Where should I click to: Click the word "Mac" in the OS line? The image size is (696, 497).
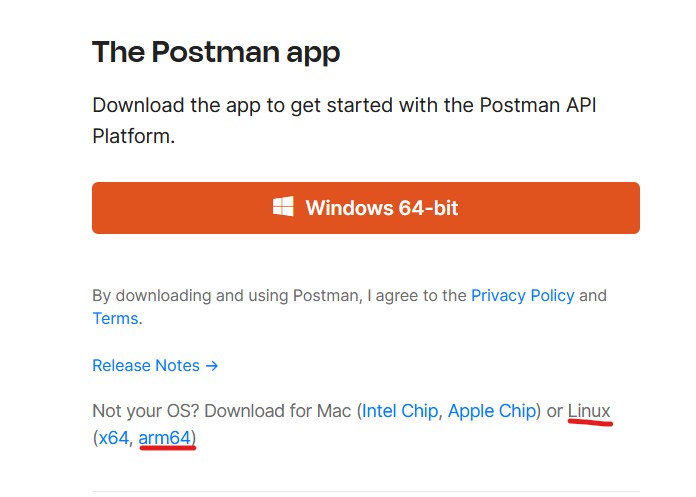coord(334,411)
